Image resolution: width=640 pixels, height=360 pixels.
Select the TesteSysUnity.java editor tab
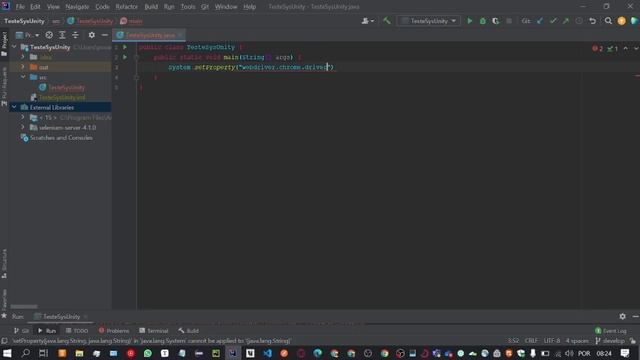(149, 35)
